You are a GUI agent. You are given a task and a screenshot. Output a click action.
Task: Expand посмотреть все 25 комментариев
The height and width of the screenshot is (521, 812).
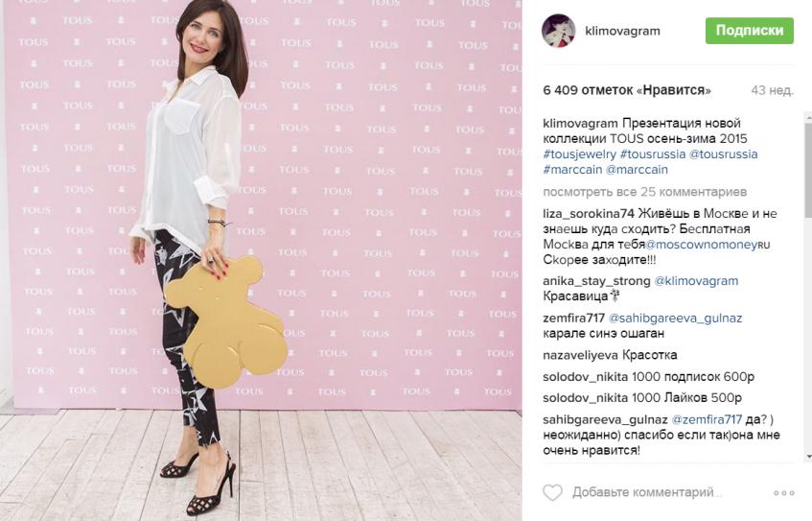click(x=645, y=192)
